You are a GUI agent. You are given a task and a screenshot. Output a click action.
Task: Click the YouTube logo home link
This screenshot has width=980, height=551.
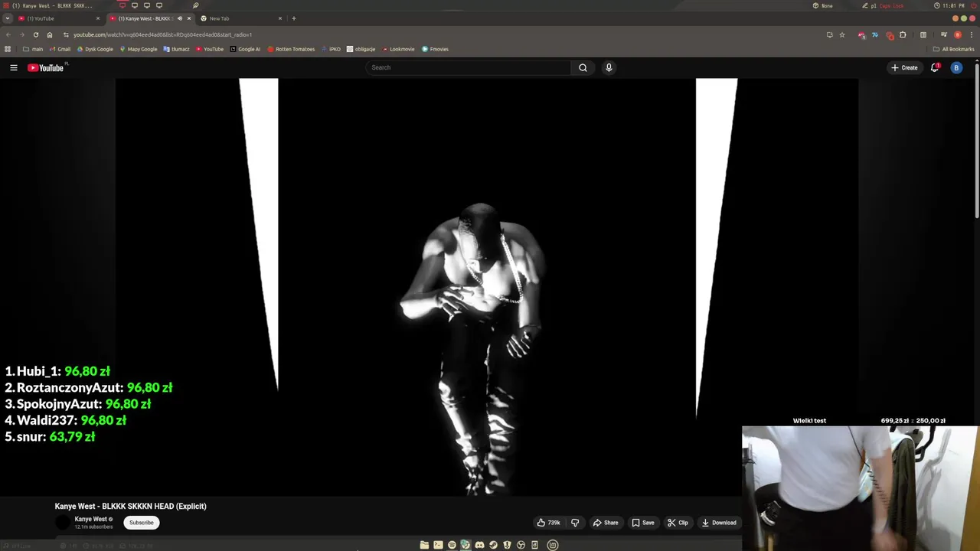(x=46, y=67)
